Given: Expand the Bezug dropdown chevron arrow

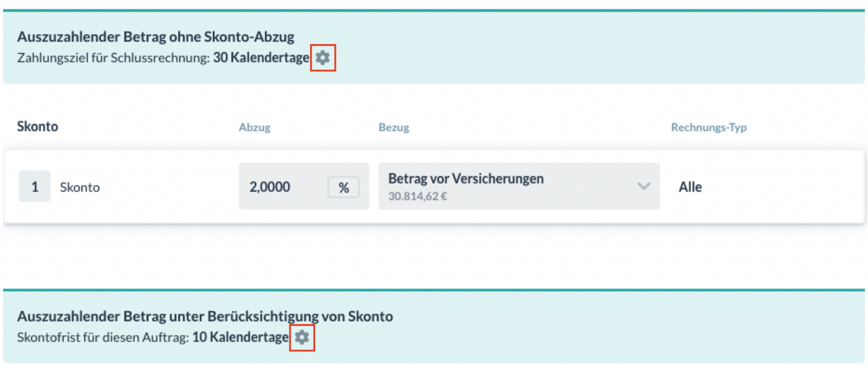Looking at the screenshot, I should [x=643, y=186].
